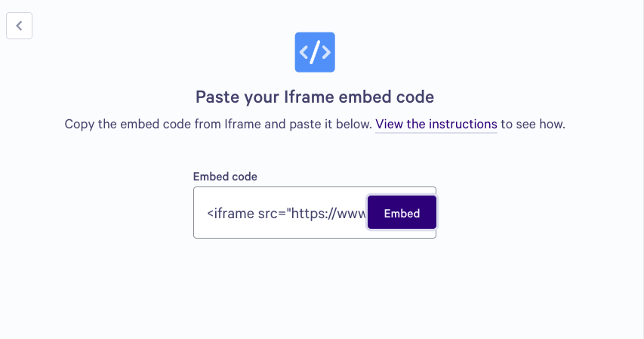Submit the iframe code with Embed

pyautogui.click(x=402, y=212)
